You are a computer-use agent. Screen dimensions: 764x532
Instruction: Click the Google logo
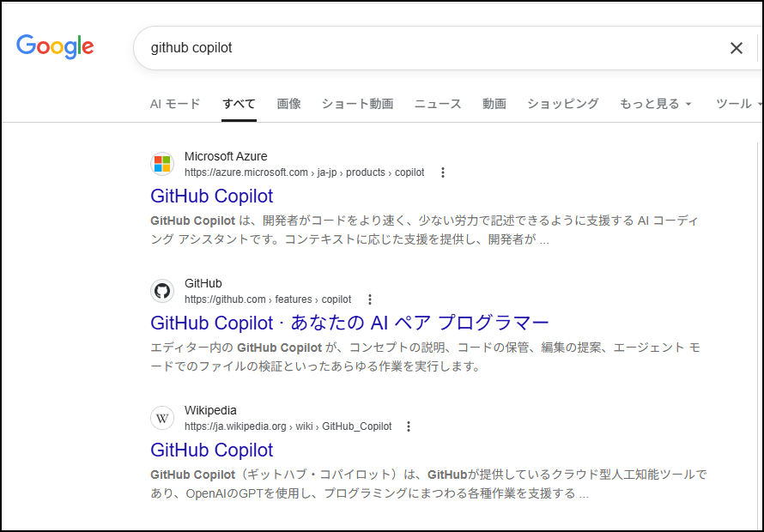55,47
